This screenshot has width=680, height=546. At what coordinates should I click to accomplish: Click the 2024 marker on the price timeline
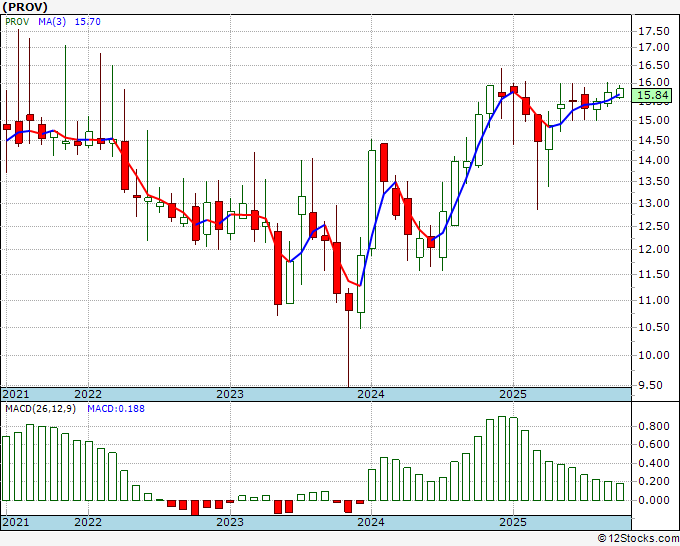371,394
